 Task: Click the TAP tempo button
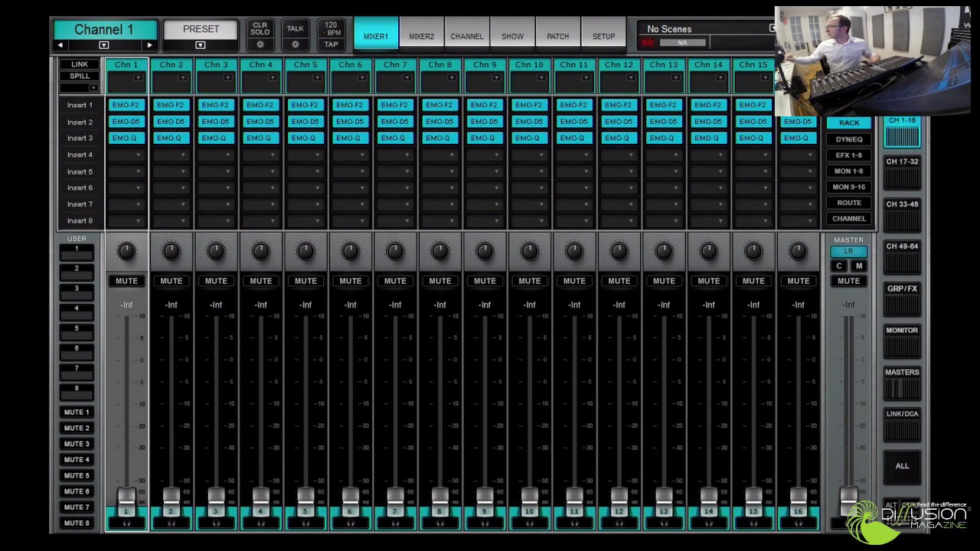click(331, 44)
